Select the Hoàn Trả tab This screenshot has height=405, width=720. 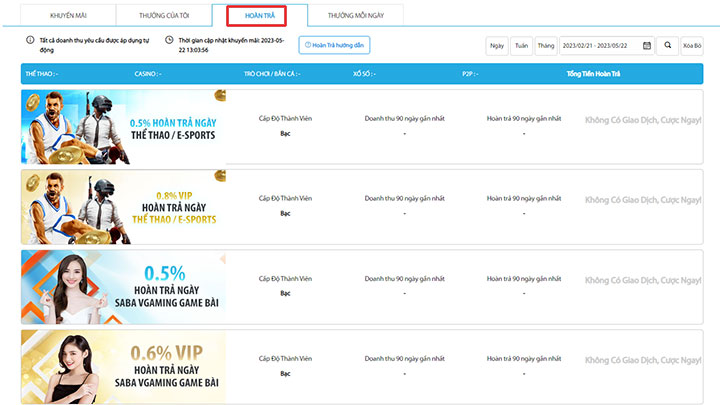point(260,15)
